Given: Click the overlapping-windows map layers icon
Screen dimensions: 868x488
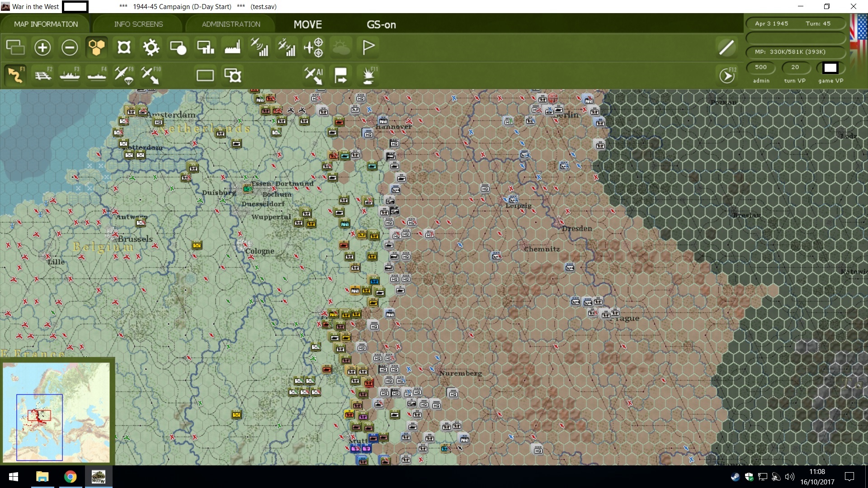Looking at the screenshot, I should pyautogui.click(x=15, y=47).
